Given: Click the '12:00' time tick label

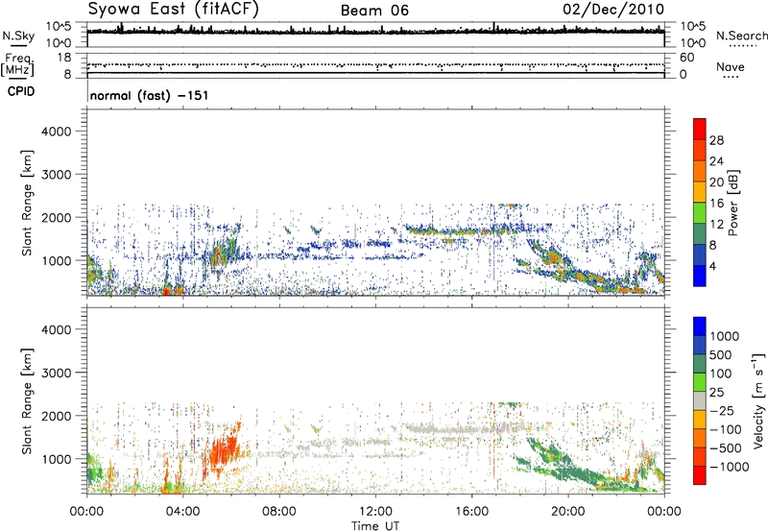Looking at the screenshot, I should point(375,512).
